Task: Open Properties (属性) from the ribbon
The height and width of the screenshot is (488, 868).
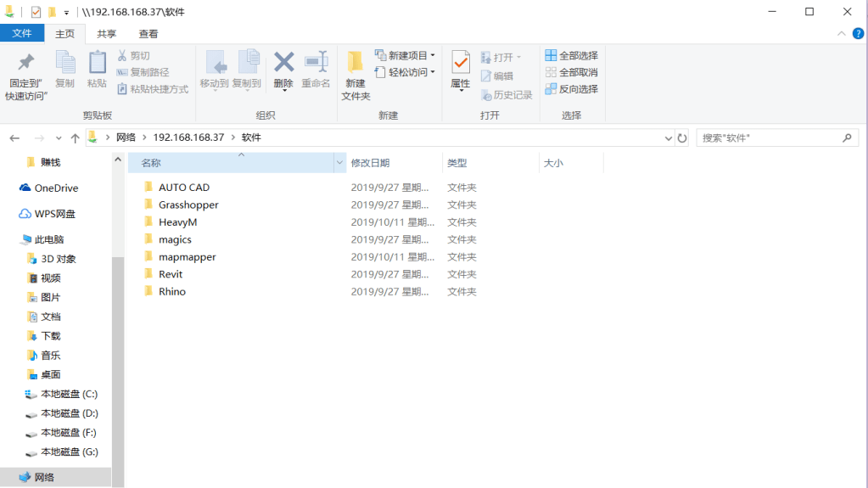Action: [461, 64]
